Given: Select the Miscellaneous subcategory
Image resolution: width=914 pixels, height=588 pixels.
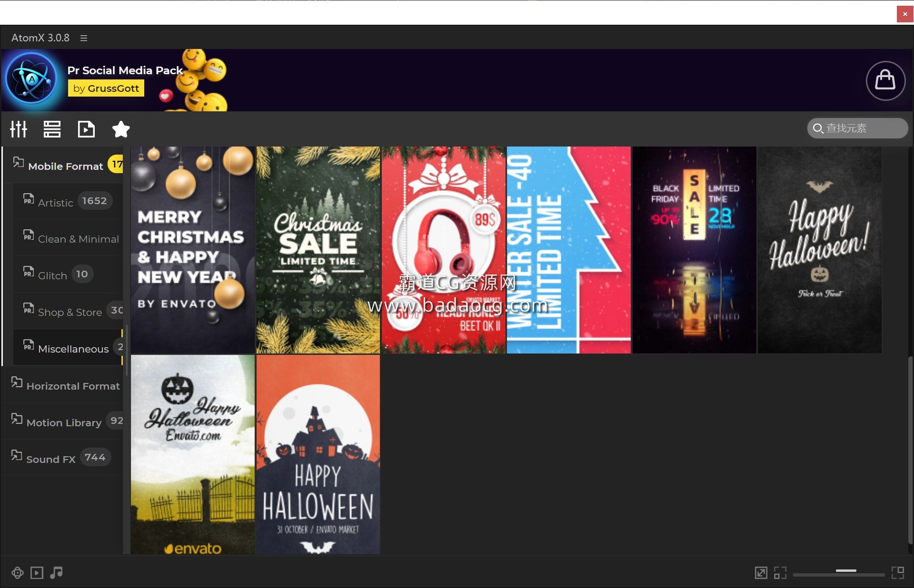Looking at the screenshot, I should point(68,348).
